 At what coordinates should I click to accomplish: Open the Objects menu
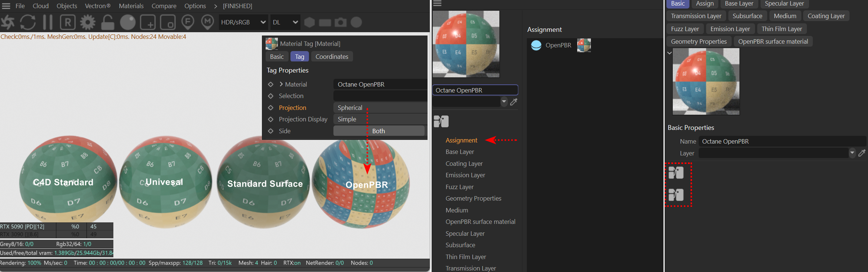coord(67,6)
